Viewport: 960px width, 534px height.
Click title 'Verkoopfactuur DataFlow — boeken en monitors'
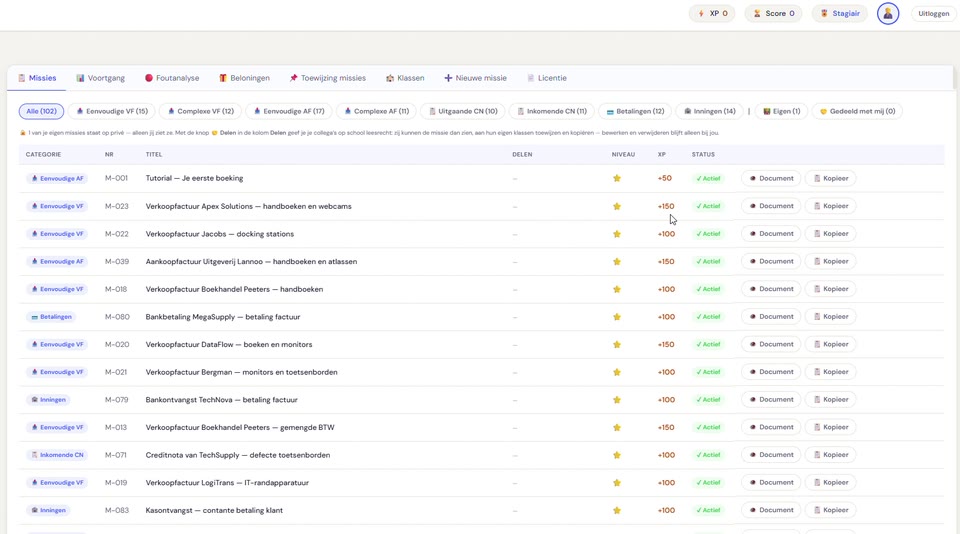(229, 345)
